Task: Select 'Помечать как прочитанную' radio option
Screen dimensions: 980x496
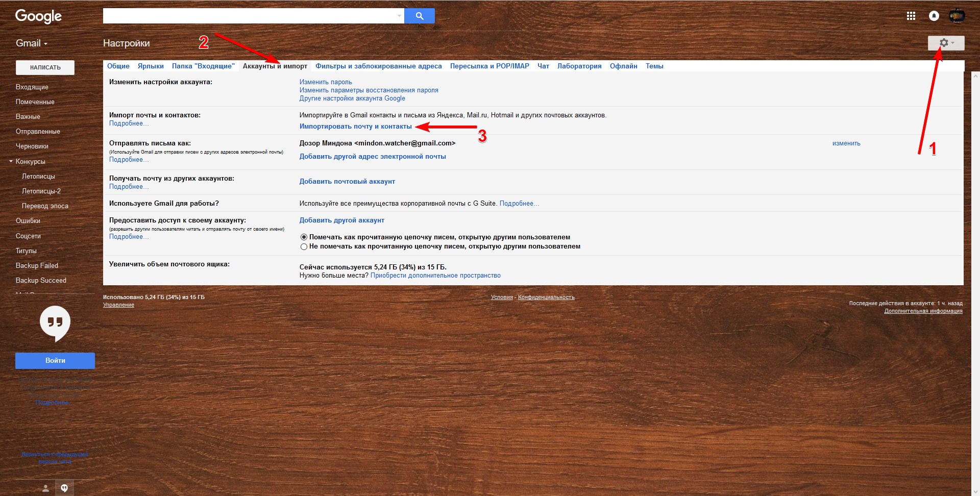Action: pyautogui.click(x=304, y=237)
